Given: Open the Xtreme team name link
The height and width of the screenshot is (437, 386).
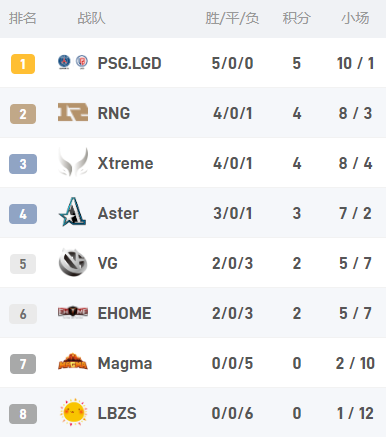Looking at the screenshot, I should tap(125, 163).
